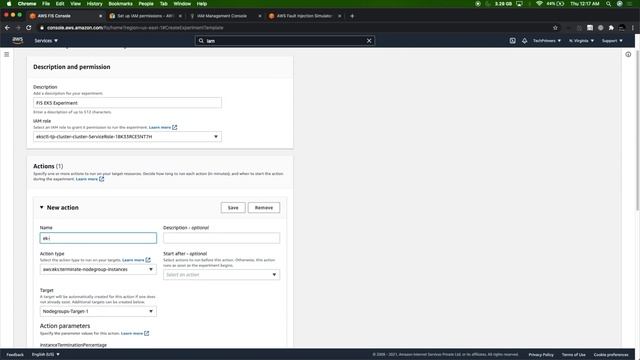Click the action Name input field
This screenshot has height=360, width=640.
click(x=98, y=238)
